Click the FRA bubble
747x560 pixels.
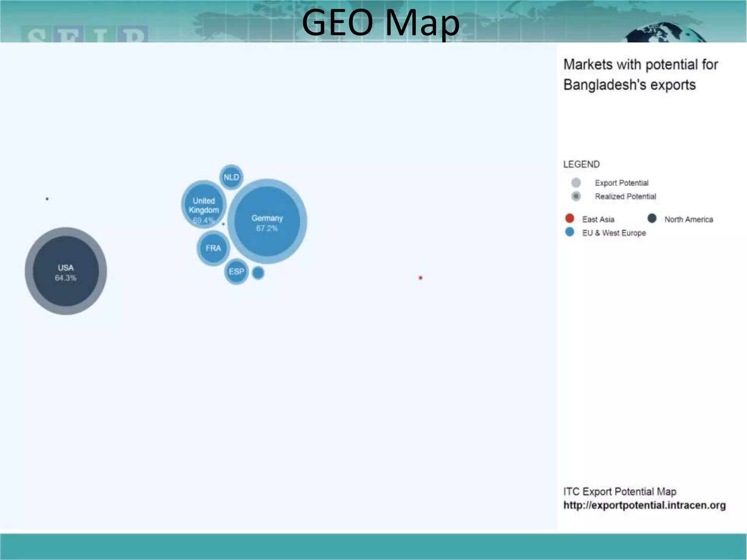[213, 248]
